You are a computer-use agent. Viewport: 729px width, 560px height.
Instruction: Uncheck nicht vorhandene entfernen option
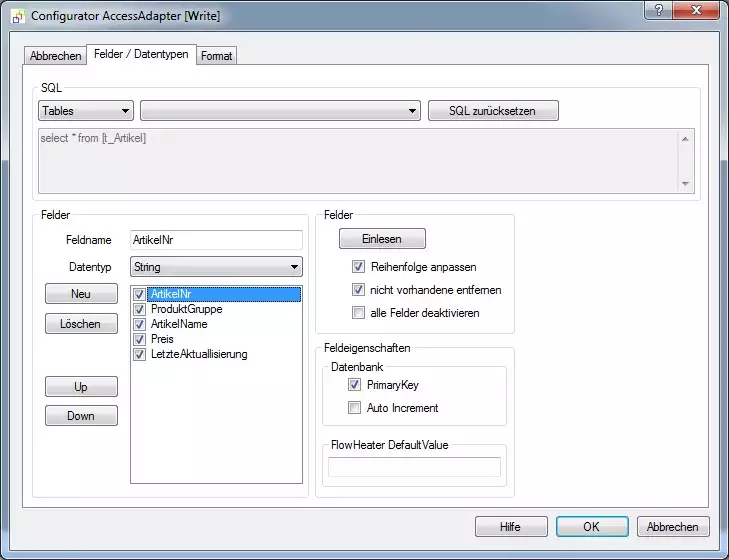click(358, 290)
